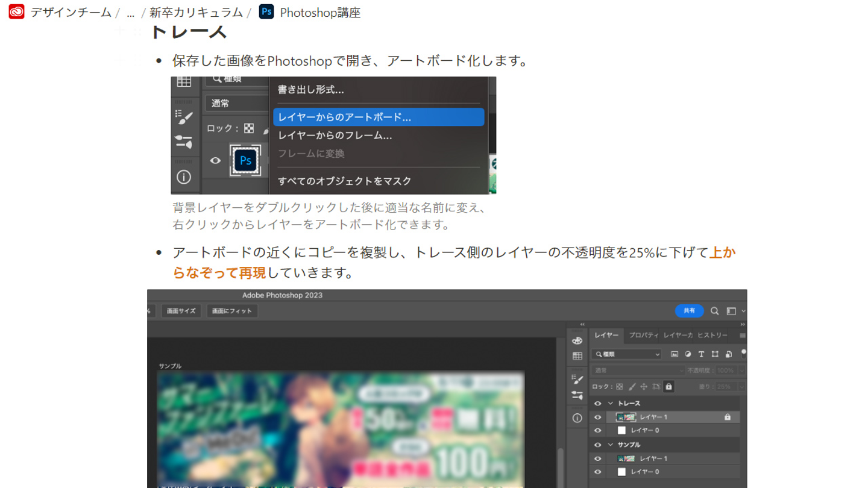Image resolution: width=868 pixels, height=488 pixels.
Task: Collapse the トレース group chevron
Action: pyautogui.click(x=611, y=404)
